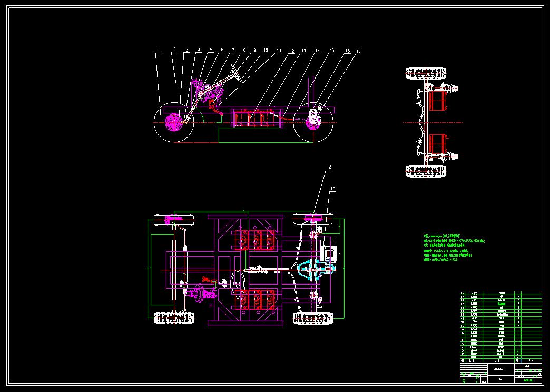Select the green technical notes text block
This screenshot has width=550, height=392.
pyautogui.click(x=454, y=249)
